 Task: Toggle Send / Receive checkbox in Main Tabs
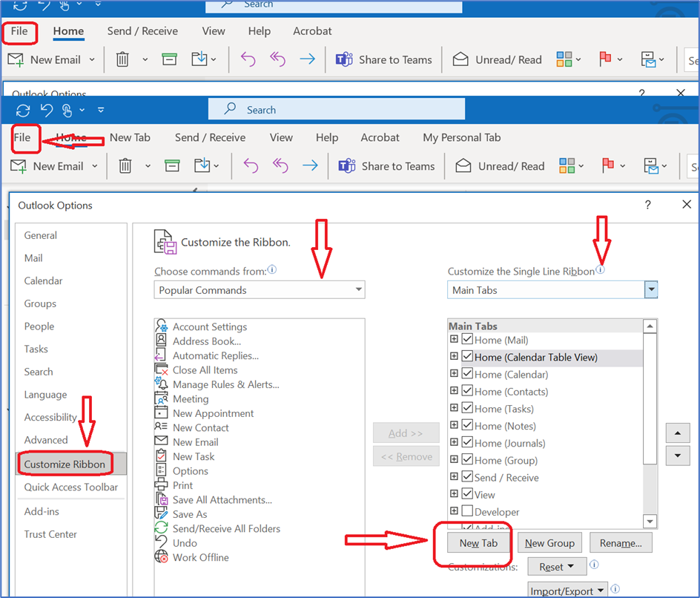[467, 476]
